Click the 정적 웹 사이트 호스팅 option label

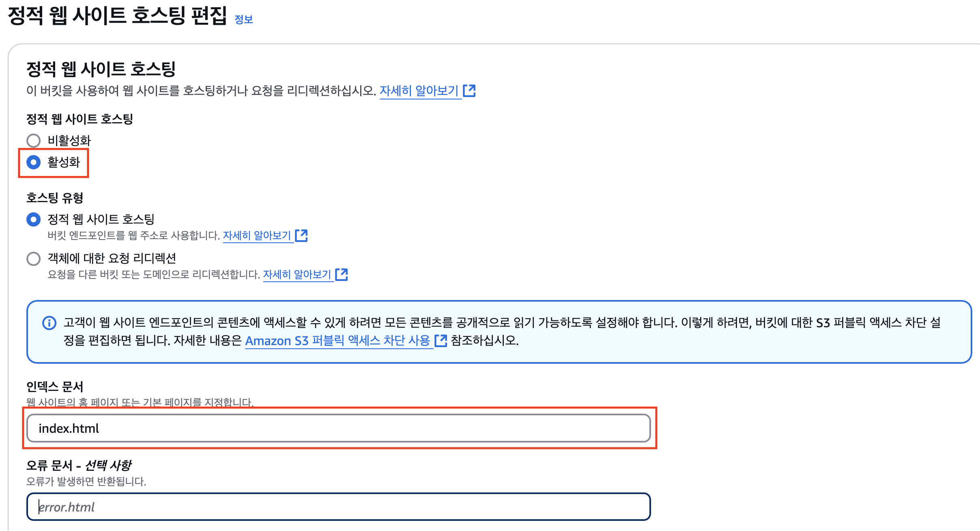point(101,219)
